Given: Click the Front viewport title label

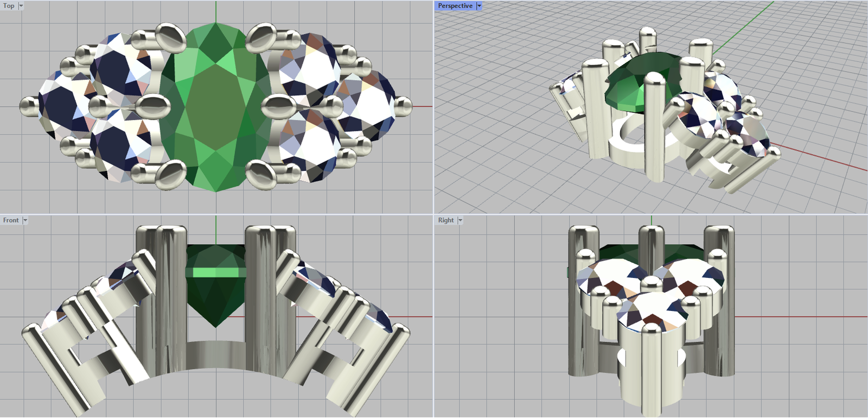Looking at the screenshot, I should tap(11, 220).
